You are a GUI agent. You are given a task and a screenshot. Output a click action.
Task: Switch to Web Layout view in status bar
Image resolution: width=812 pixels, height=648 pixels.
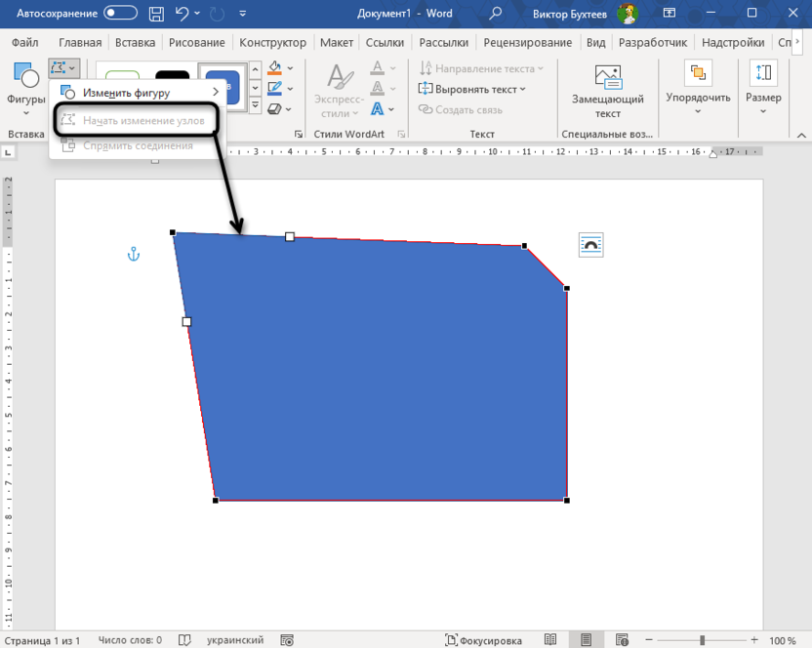point(620,640)
